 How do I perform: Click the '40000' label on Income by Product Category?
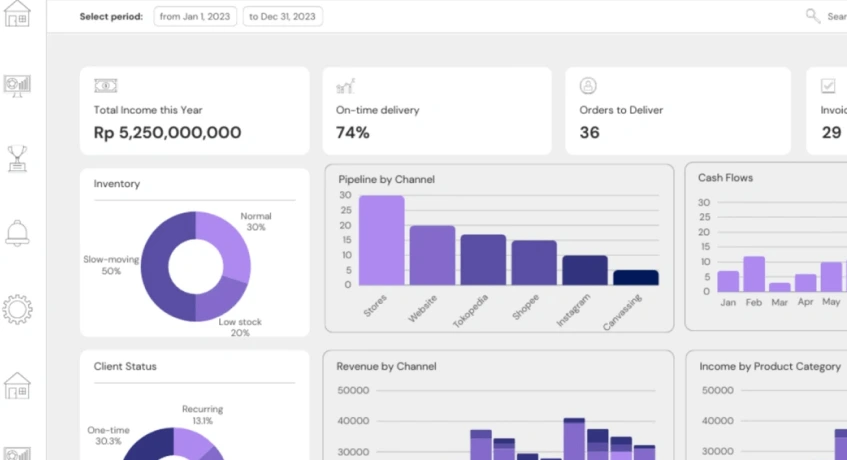pyautogui.click(x=717, y=420)
